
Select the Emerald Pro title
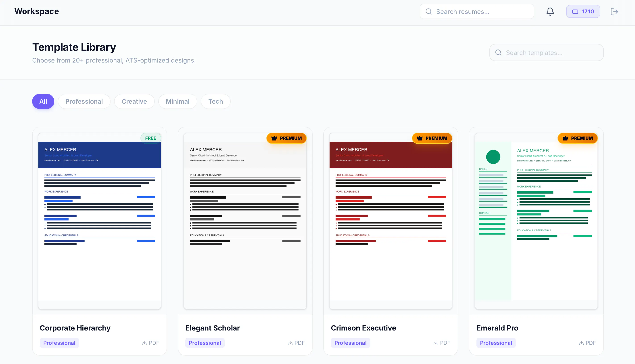point(497,328)
